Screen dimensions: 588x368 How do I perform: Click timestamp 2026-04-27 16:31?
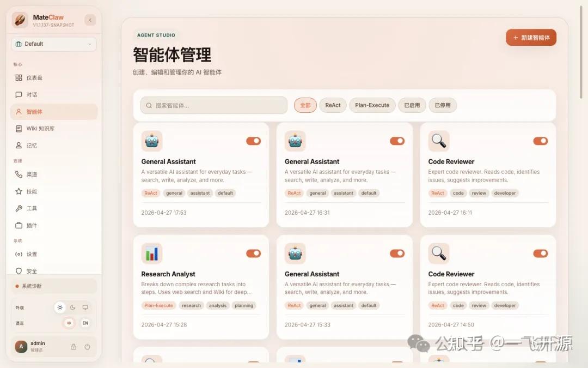pos(307,213)
